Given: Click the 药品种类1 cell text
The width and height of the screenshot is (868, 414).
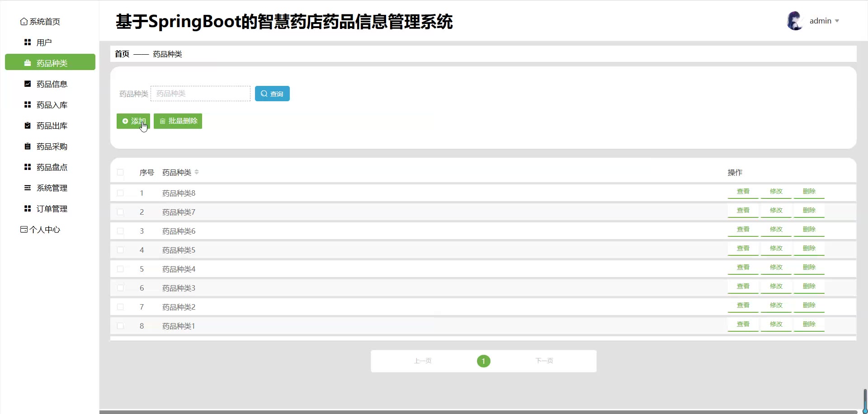Looking at the screenshot, I should 179,326.
